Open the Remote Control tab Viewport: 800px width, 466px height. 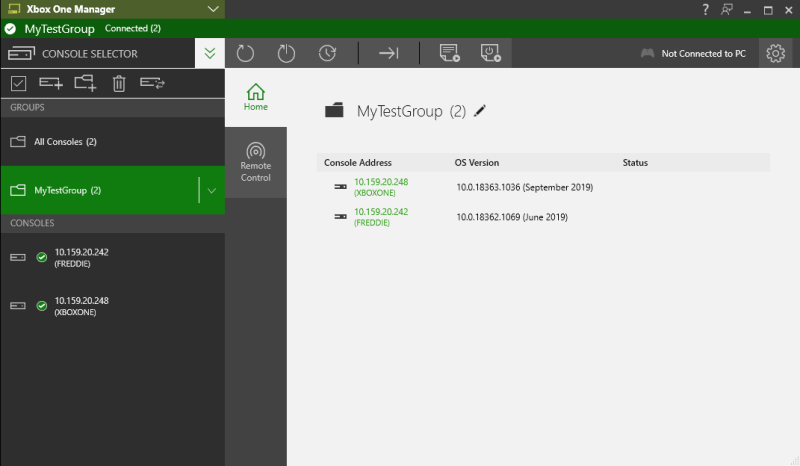pos(256,162)
